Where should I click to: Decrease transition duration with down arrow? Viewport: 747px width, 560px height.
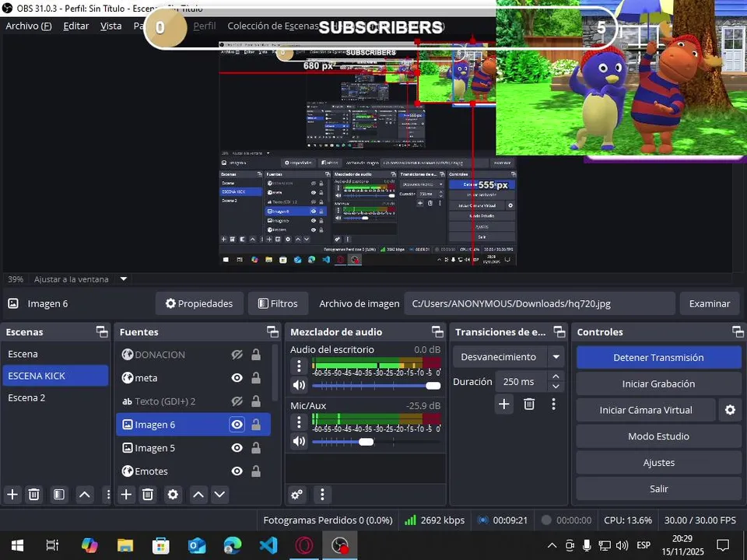pos(556,387)
